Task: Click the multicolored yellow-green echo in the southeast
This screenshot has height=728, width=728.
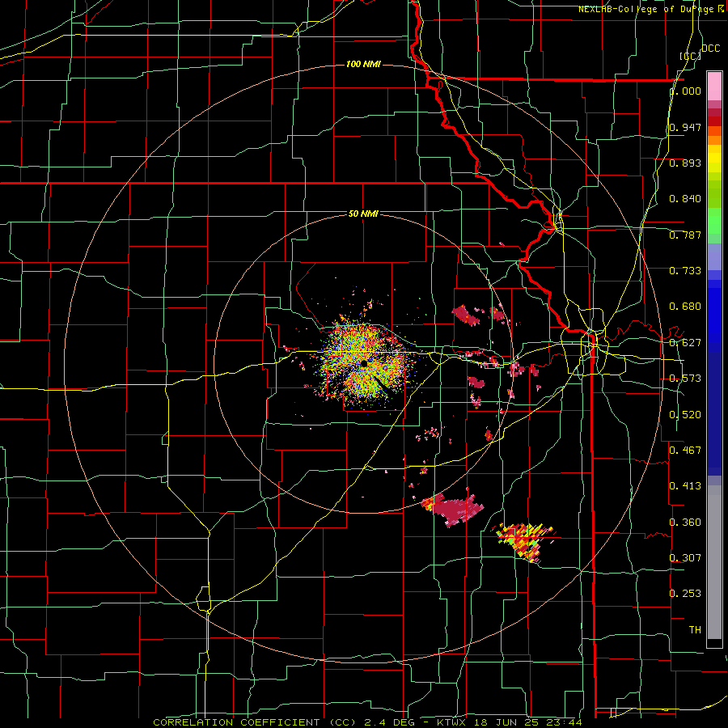Action: (525, 542)
